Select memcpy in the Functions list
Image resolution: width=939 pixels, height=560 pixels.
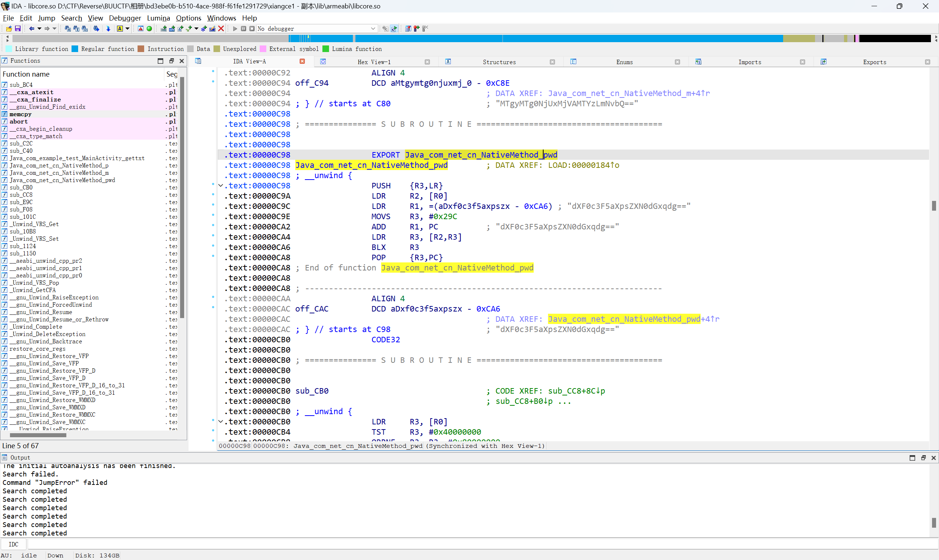(21, 114)
